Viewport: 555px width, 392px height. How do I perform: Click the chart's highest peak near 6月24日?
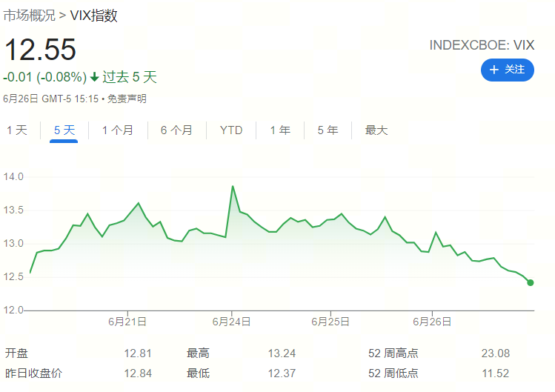pyautogui.click(x=233, y=187)
